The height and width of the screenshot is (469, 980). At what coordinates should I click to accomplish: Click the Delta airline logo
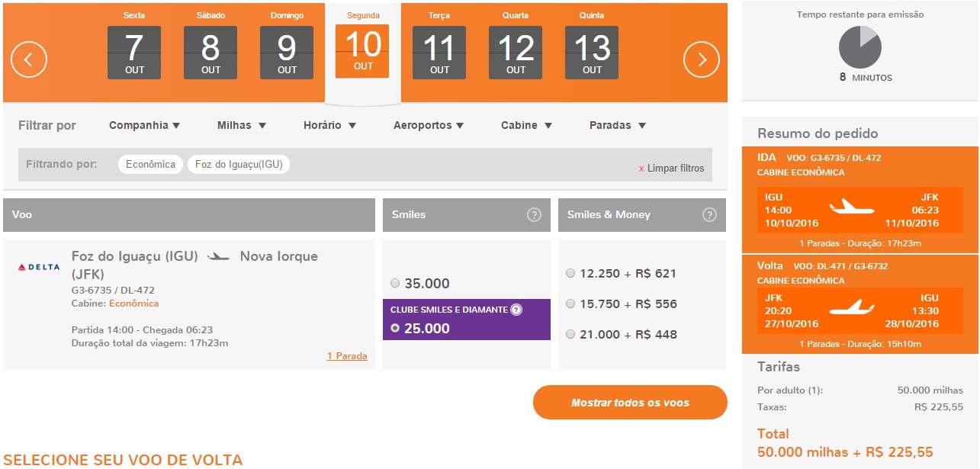pos(39,267)
